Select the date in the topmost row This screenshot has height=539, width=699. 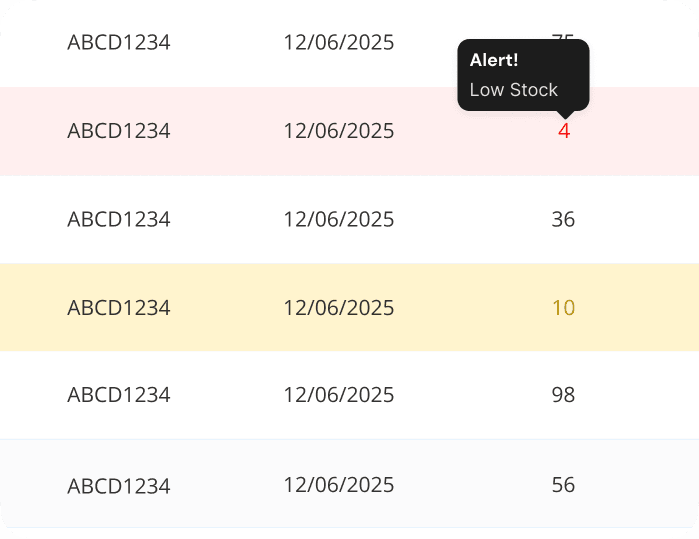(x=339, y=43)
